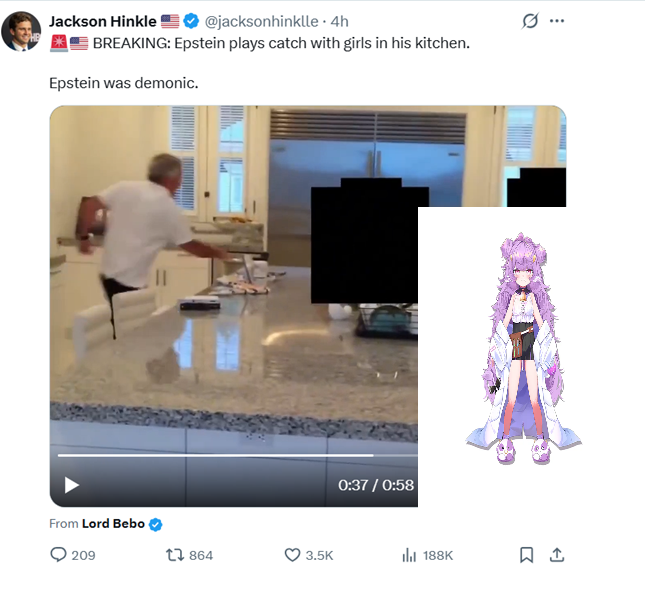Viewport: 645px width, 595px height.
Task: Bookmark this post
Action: coord(527,555)
